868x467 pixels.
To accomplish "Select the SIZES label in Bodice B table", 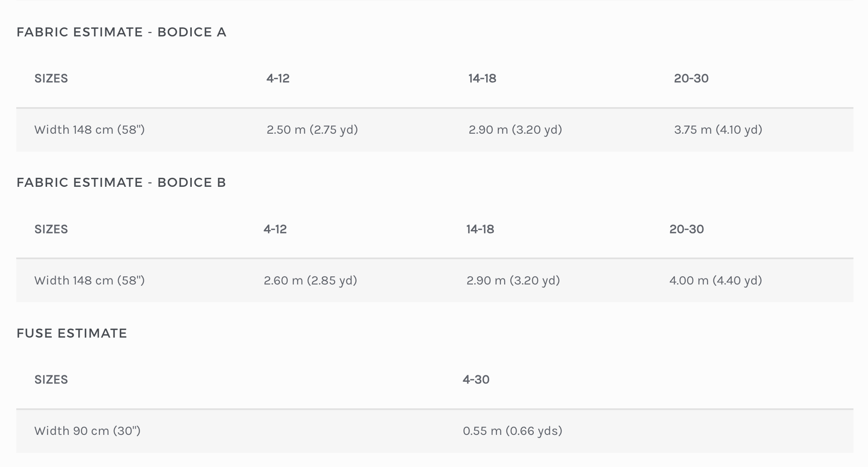I will point(51,229).
